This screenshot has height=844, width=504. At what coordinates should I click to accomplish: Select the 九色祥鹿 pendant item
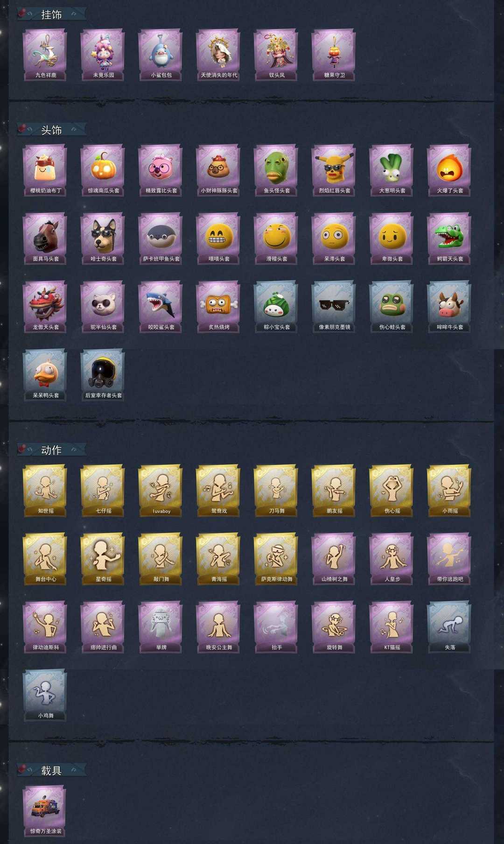pyautogui.click(x=45, y=55)
